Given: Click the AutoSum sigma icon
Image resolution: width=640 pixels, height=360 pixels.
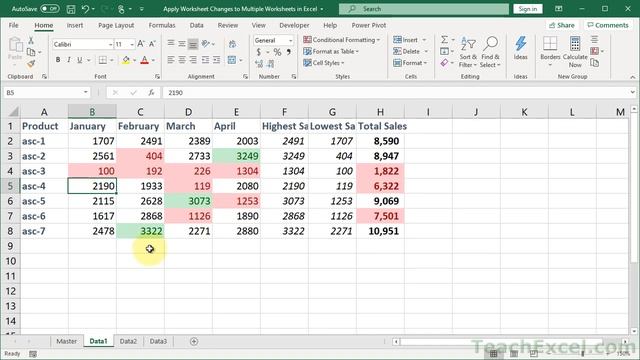Looking at the screenshot, I should pyautogui.click(x=444, y=40).
